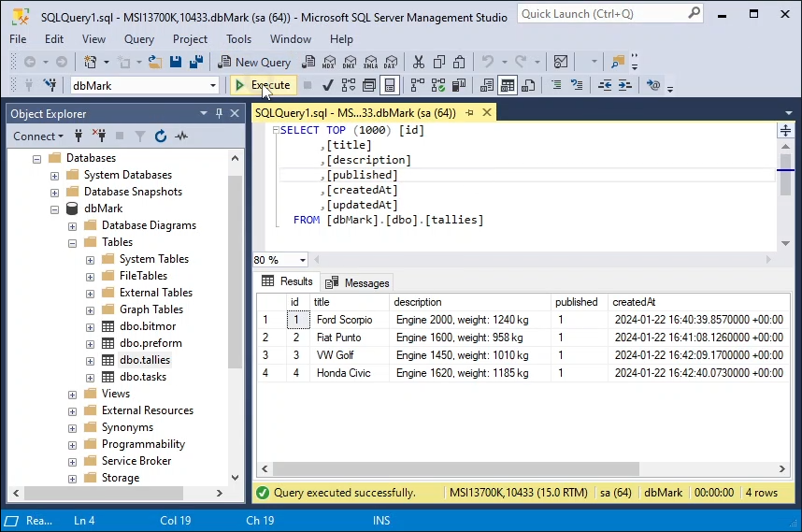Viewport: 802px width, 532px height.
Task: Select dbo.tasks table in tree
Action: (143, 377)
